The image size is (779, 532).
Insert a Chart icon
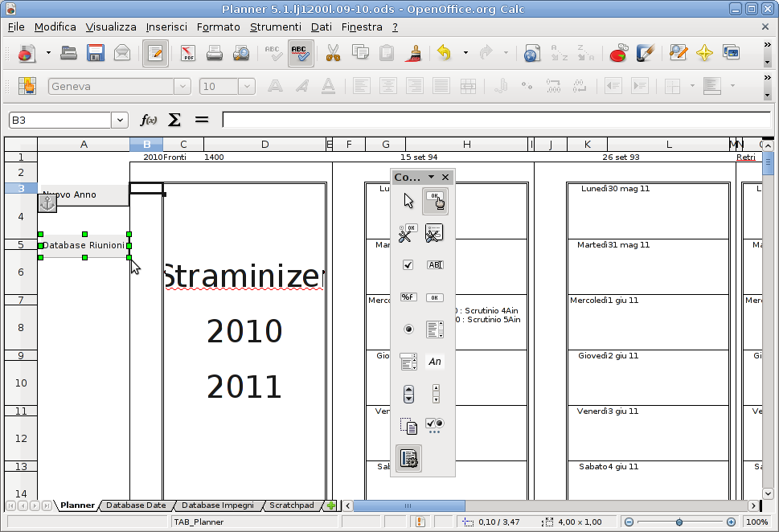pyautogui.click(x=619, y=53)
